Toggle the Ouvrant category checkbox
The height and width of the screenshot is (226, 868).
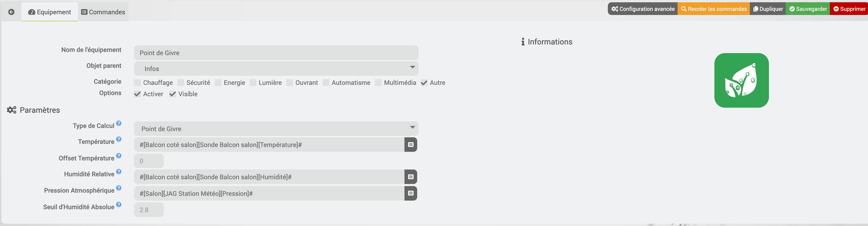point(290,83)
